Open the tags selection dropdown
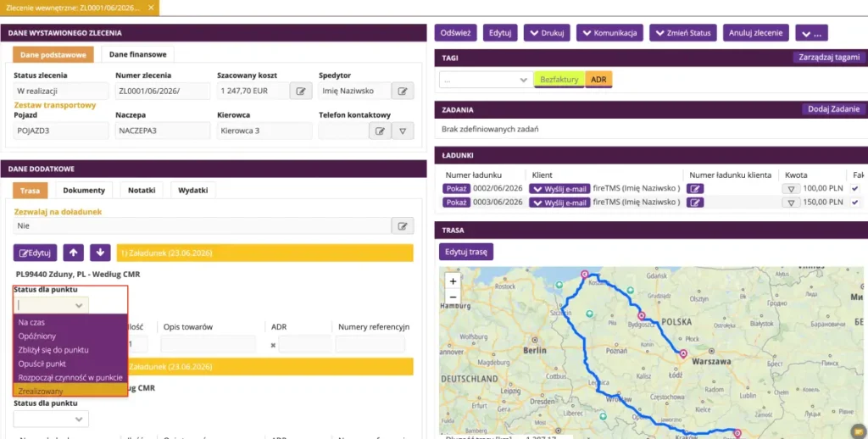The height and width of the screenshot is (439, 868). click(x=486, y=80)
